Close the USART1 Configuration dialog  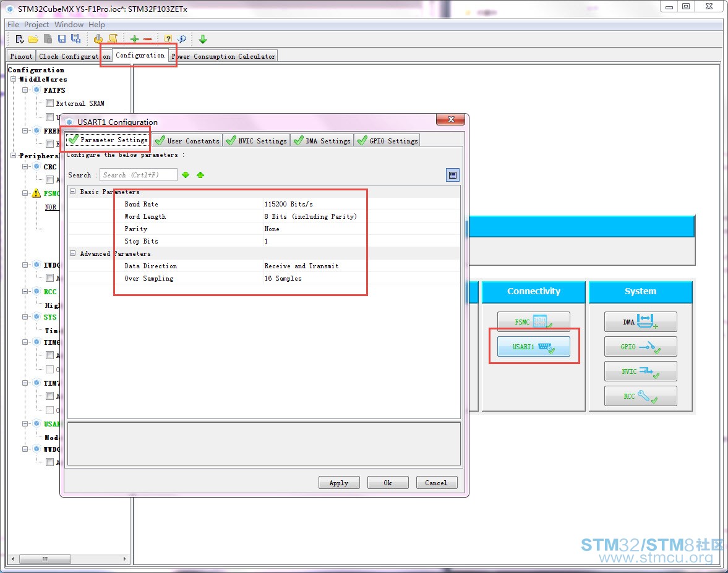tap(450, 120)
